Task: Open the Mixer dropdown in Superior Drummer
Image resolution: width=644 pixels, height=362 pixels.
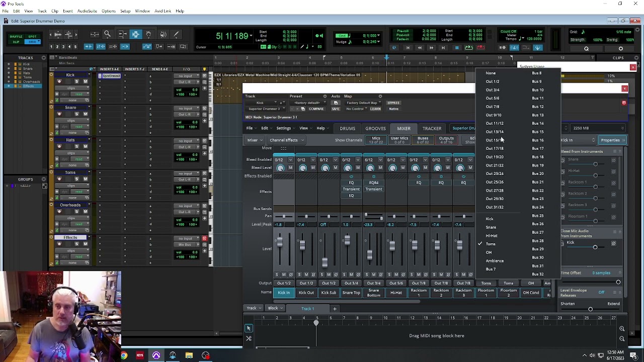Action: (x=255, y=140)
